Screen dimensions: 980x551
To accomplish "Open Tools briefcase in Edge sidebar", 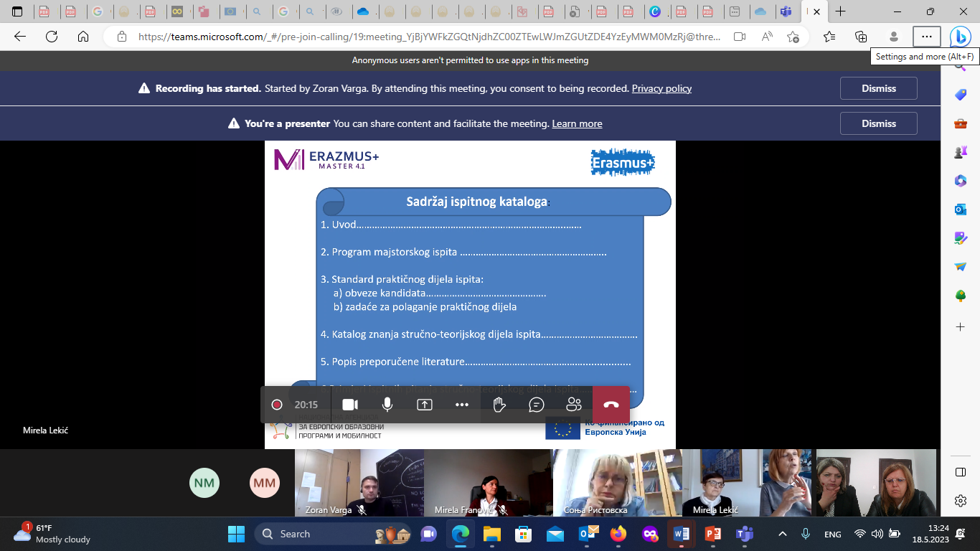I will 961,123.
